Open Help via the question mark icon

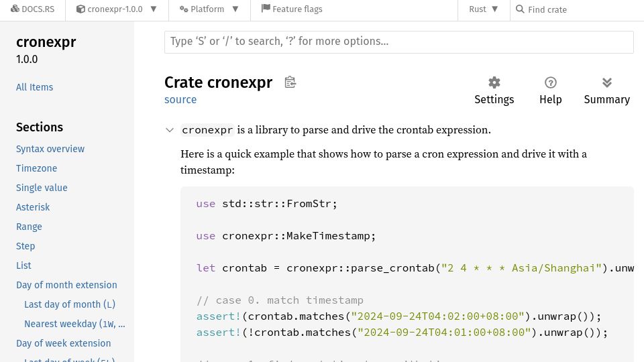pos(550,82)
